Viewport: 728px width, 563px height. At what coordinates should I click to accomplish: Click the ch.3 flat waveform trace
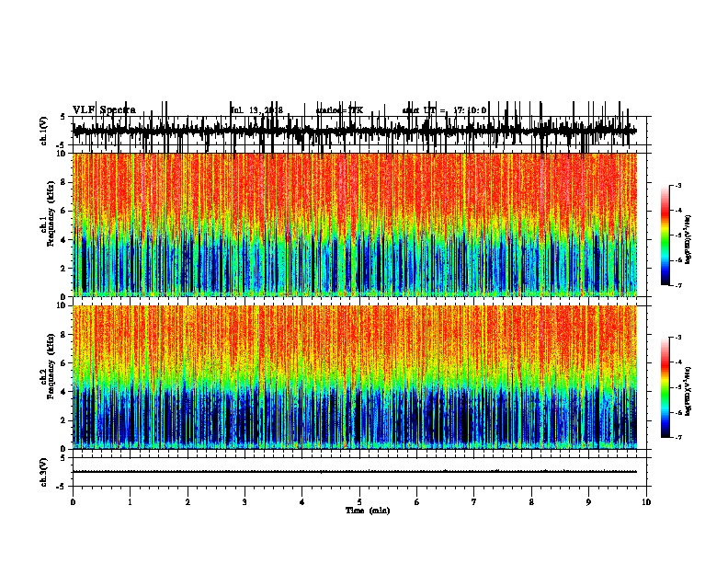click(x=355, y=472)
